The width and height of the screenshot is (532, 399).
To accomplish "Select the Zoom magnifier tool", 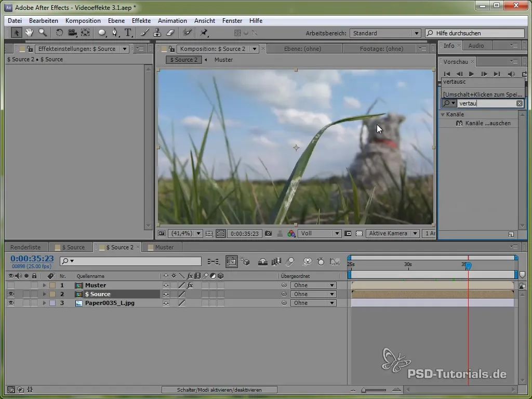I will tap(43, 33).
